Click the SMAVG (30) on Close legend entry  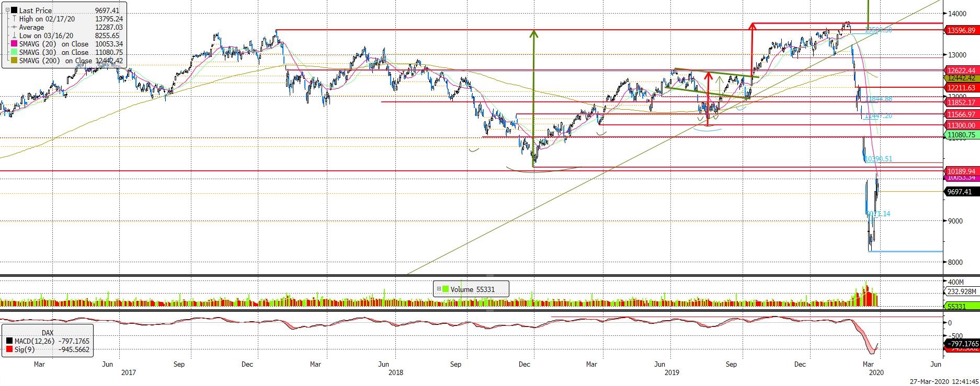(x=53, y=52)
